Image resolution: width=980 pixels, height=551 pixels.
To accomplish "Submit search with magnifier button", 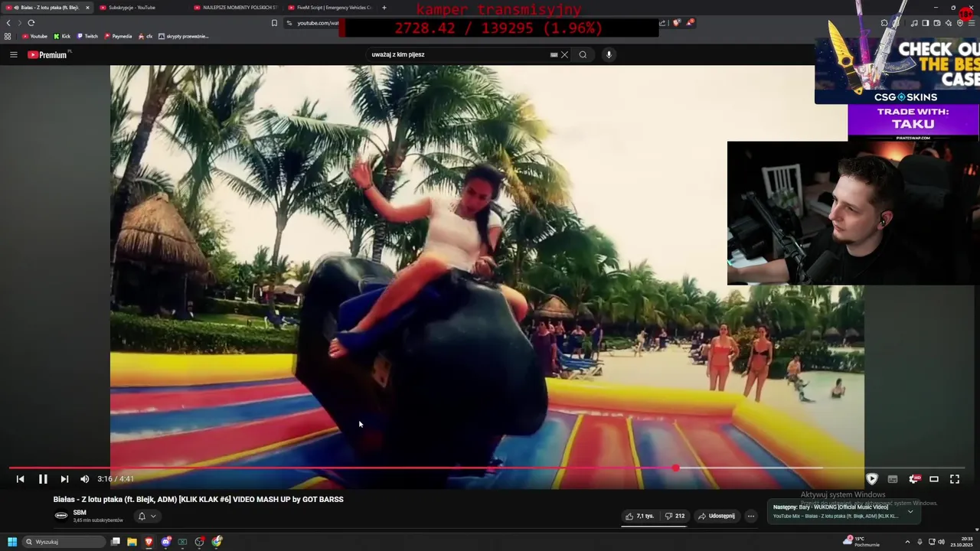I will coord(583,54).
